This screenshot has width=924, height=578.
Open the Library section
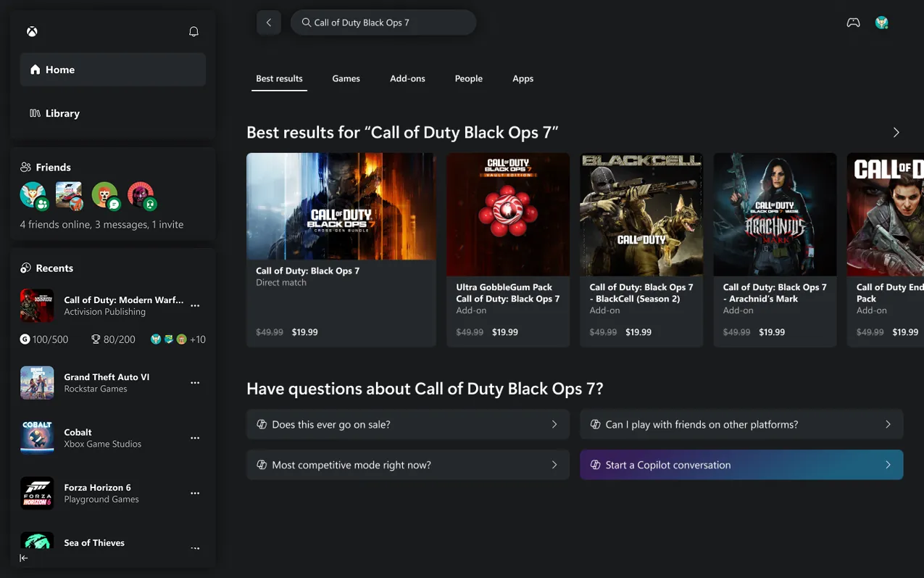coord(113,113)
